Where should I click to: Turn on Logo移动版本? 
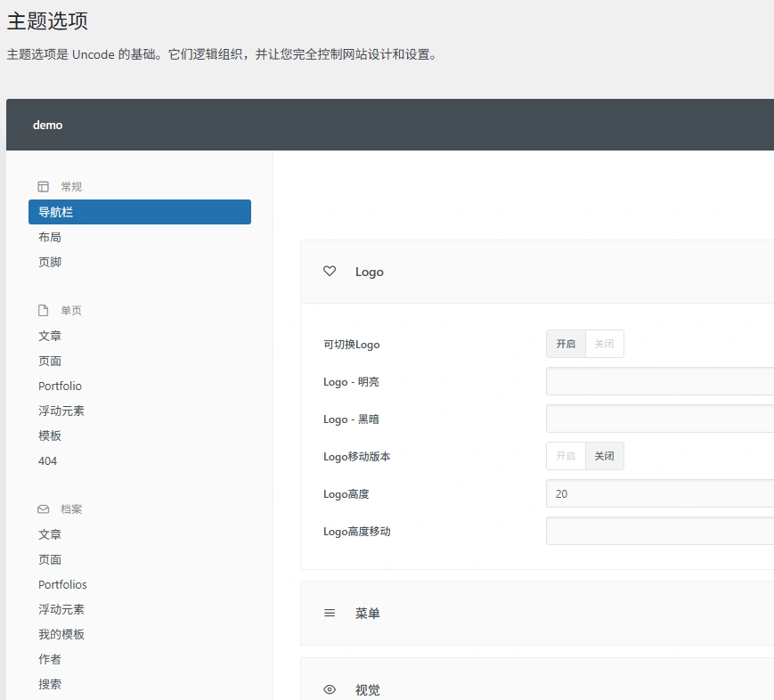pos(565,455)
